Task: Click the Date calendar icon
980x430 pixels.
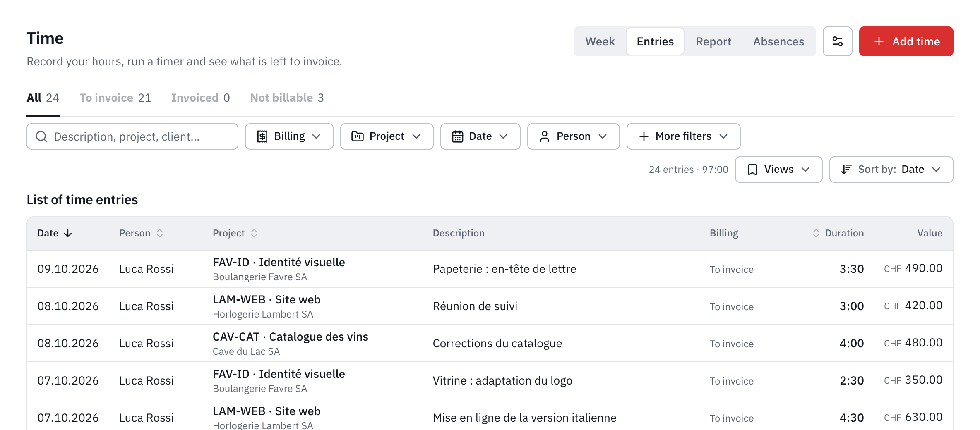Action: point(457,136)
